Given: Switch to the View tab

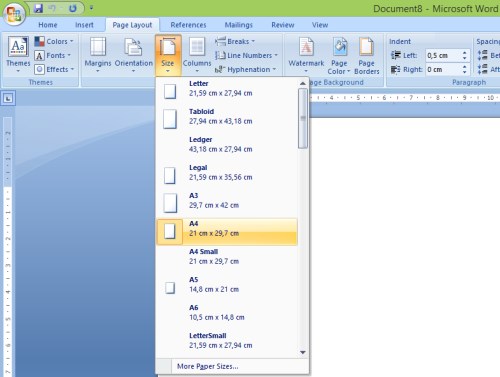Looking at the screenshot, I should pyautogui.click(x=320, y=25).
